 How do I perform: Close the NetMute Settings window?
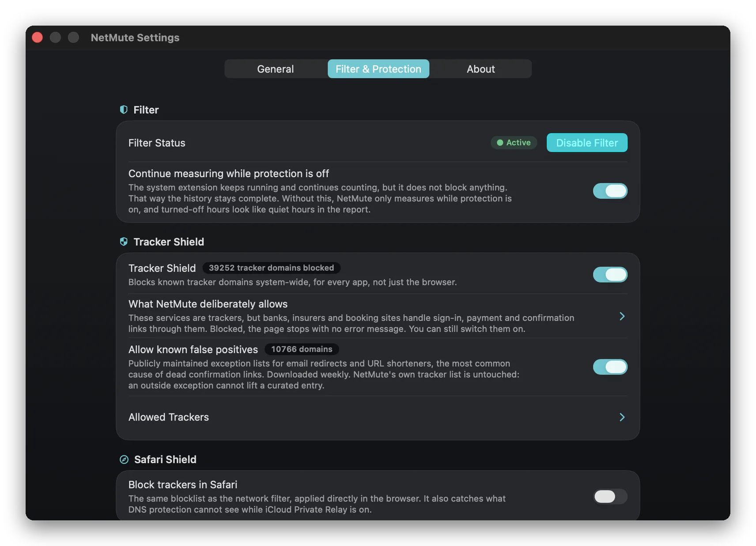pyautogui.click(x=38, y=38)
